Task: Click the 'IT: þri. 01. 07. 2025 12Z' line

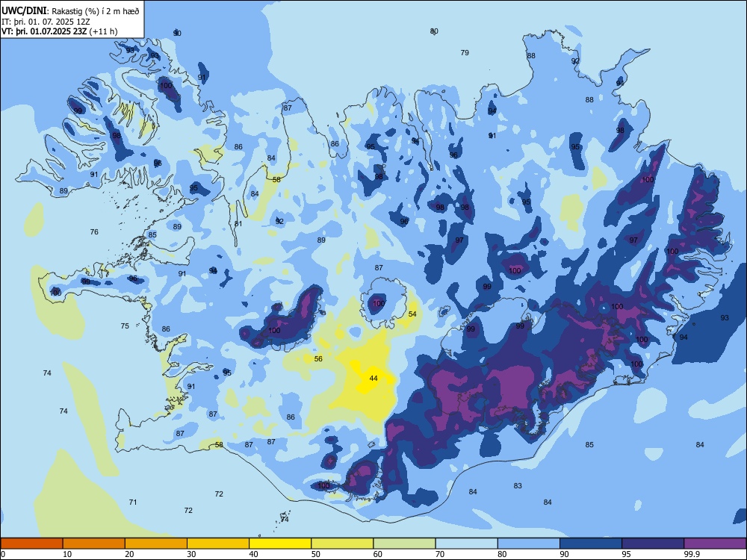Action: pos(46,22)
